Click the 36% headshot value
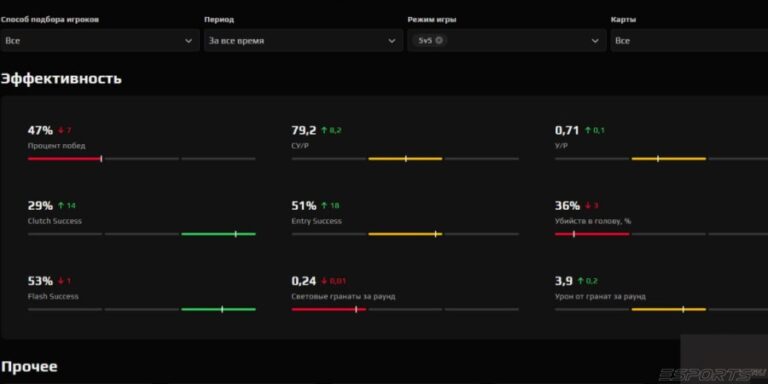Screen dimensions: 768x384 (x=567, y=206)
